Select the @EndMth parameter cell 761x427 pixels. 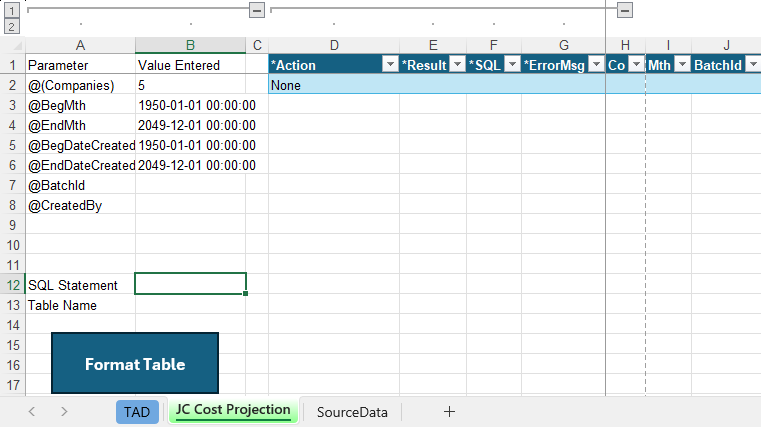[x=81, y=125]
